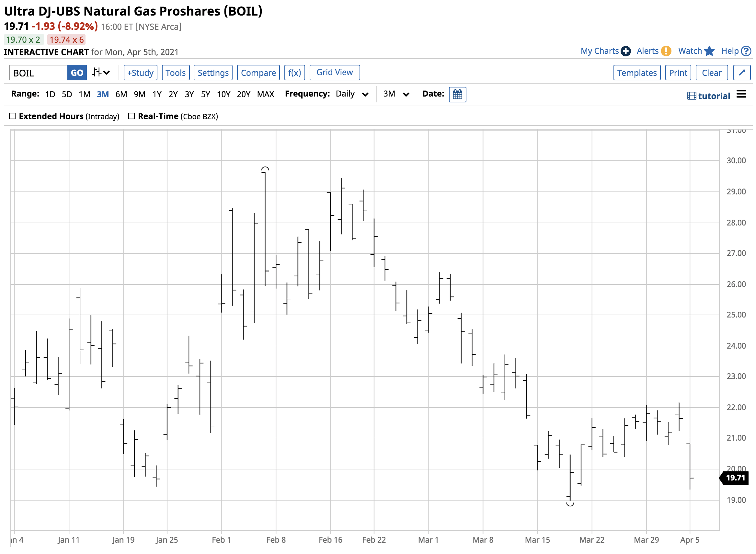Select the 6M range
This screenshot has width=756, height=554.
point(121,94)
